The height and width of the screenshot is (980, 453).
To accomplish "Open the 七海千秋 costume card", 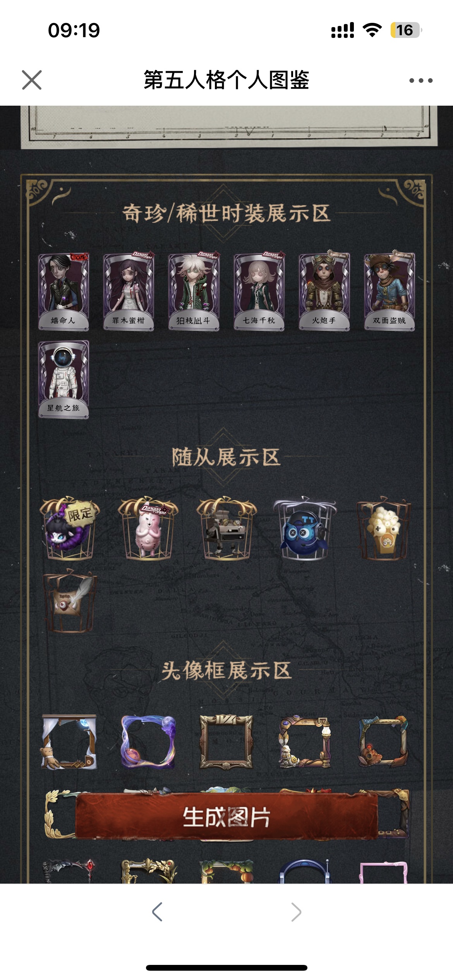I will click(x=259, y=291).
